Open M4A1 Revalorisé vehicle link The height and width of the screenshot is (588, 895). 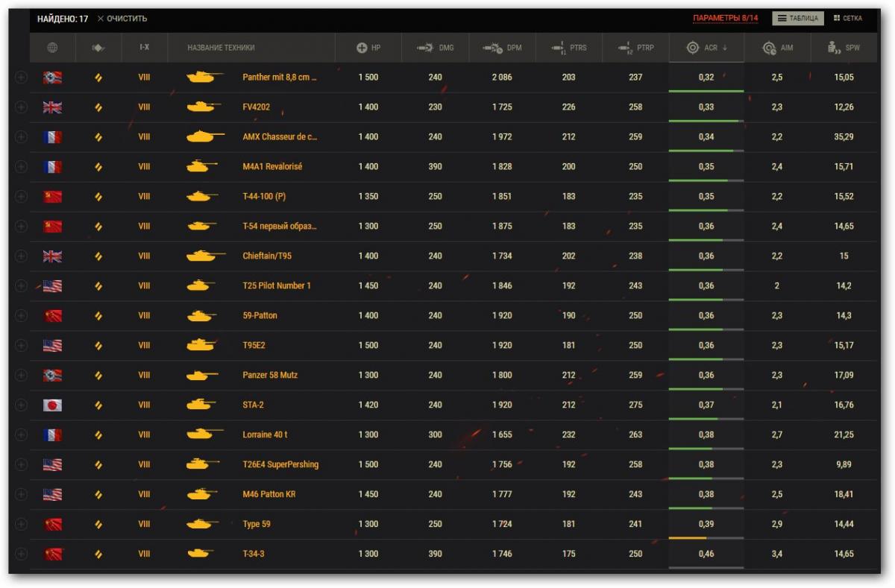[272, 167]
